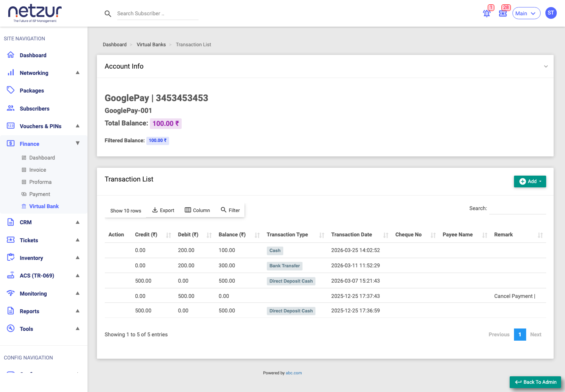This screenshot has width=565, height=392.
Task: Open the Main branch dropdown
Action: click(x=526, y=13)
